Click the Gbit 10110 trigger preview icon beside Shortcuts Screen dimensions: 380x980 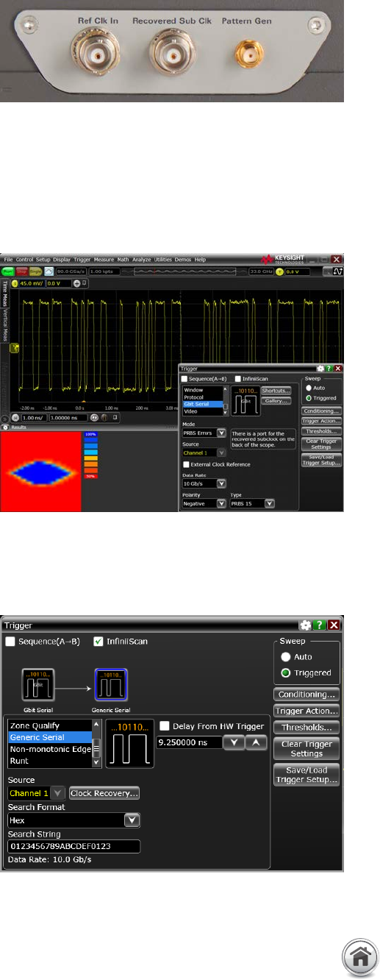coord(245,400)
